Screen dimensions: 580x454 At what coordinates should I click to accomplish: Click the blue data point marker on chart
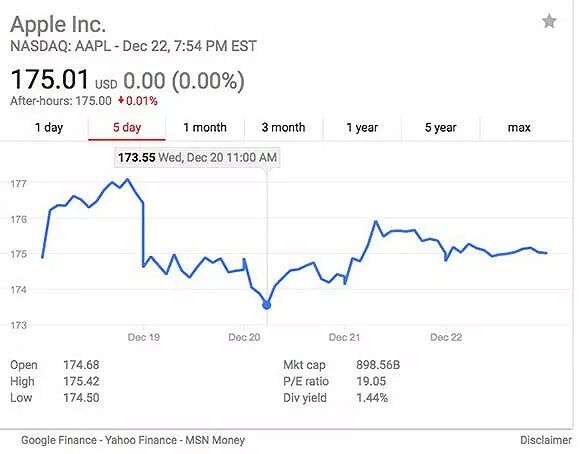(267, 305)
